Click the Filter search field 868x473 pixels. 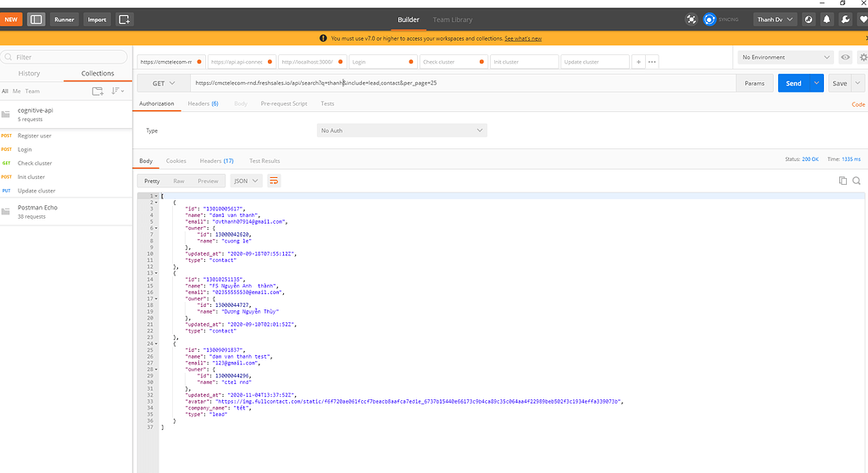click(x=68, y=58)
